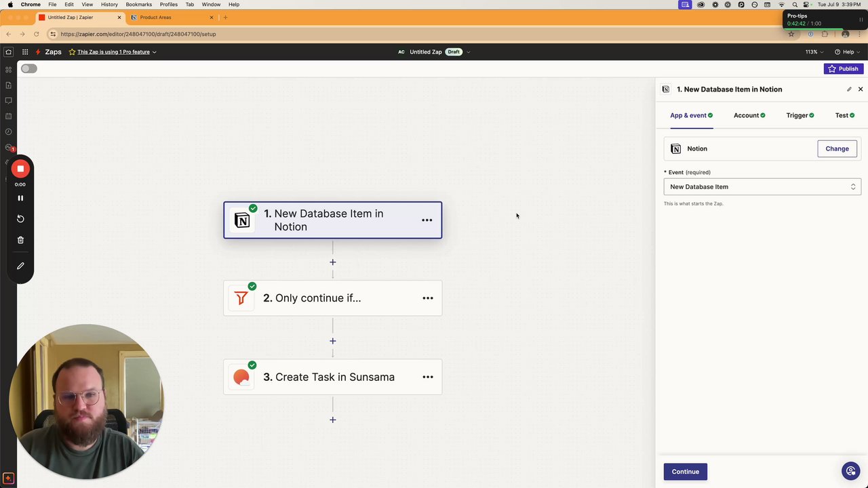Delete the recording with the trash icon
This screenshot has height=488, width=868.
[x=20, y=240]
